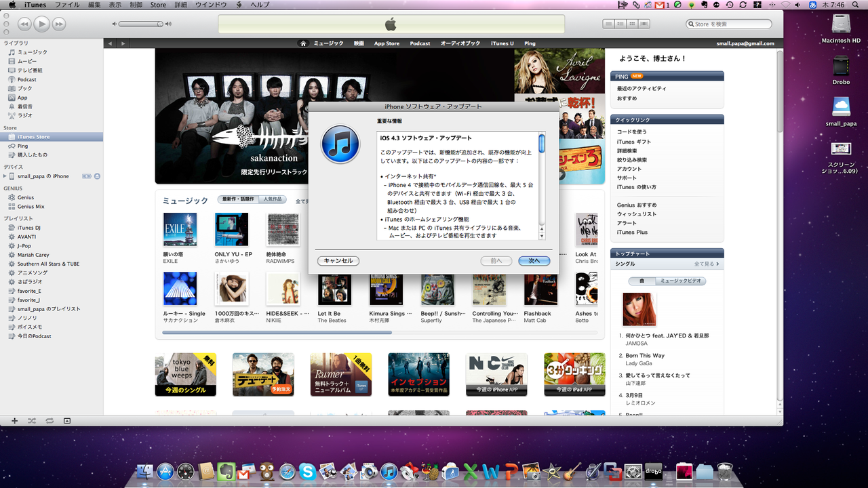Toggle repeat at the bottom of the sidebar
Screen dimensions: 868x488
[50, 421]
